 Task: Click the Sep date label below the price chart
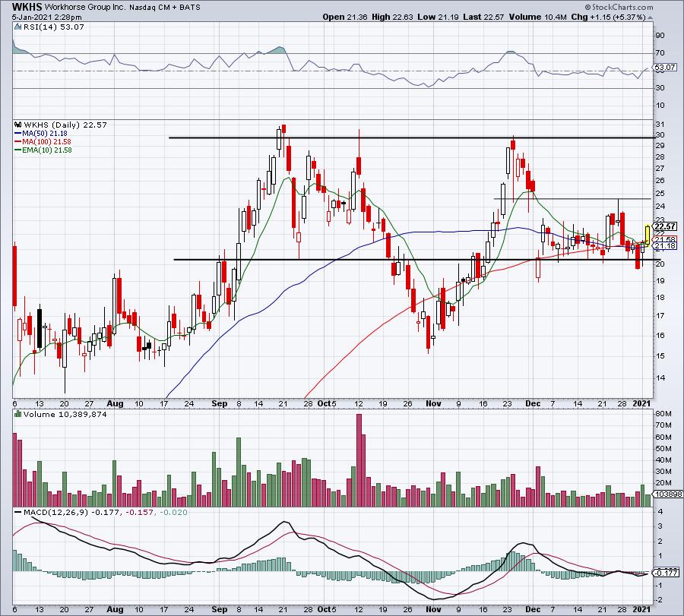[x=220, y=403]
